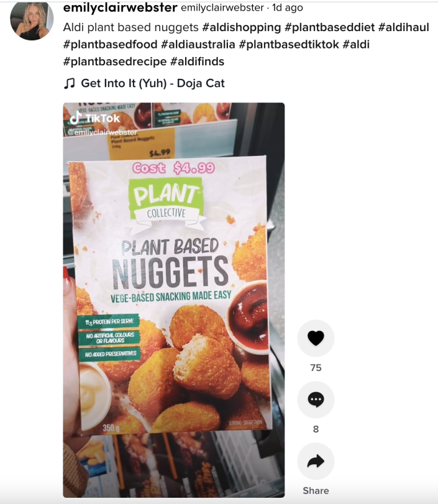Open the #aldihaul hashtag
438x504 pixels.
[404, 27]
